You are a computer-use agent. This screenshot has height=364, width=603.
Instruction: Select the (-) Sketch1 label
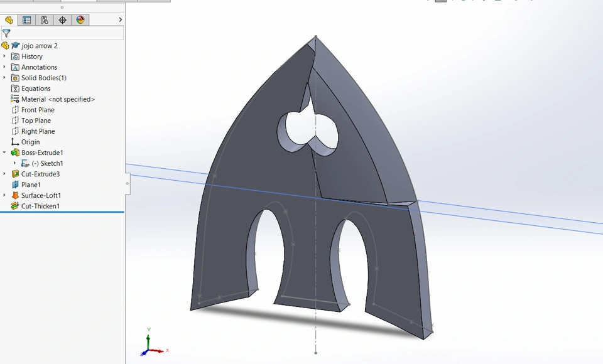click(x=47, y=163)
